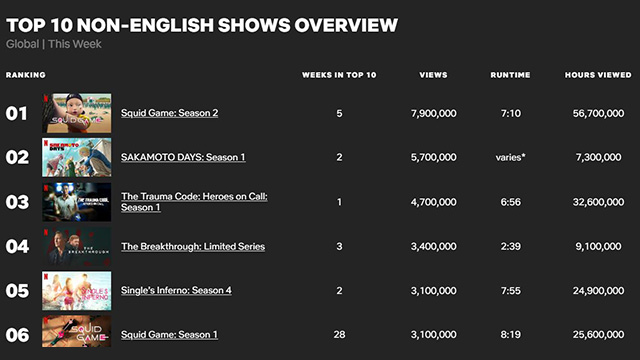Image resolution: width=640 pixels, height=360 pixels.
Task: Open the SAKAMOTO DAYS: Season 1 link
Action: [183, 157]
